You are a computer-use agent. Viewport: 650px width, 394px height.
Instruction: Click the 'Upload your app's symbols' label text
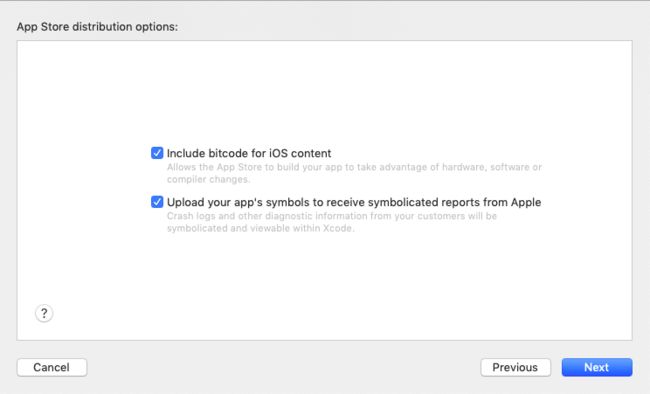pos(354,202)
